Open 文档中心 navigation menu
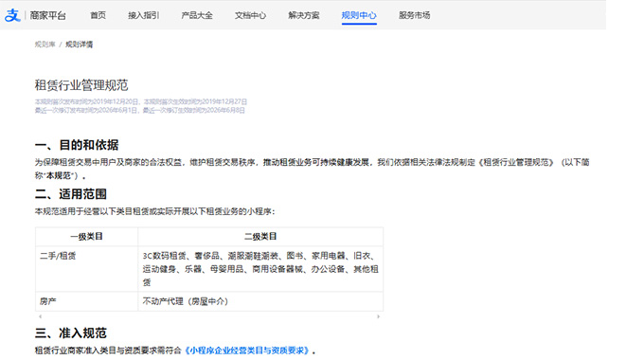Screen dimensions: 644x360 [251, 15]
